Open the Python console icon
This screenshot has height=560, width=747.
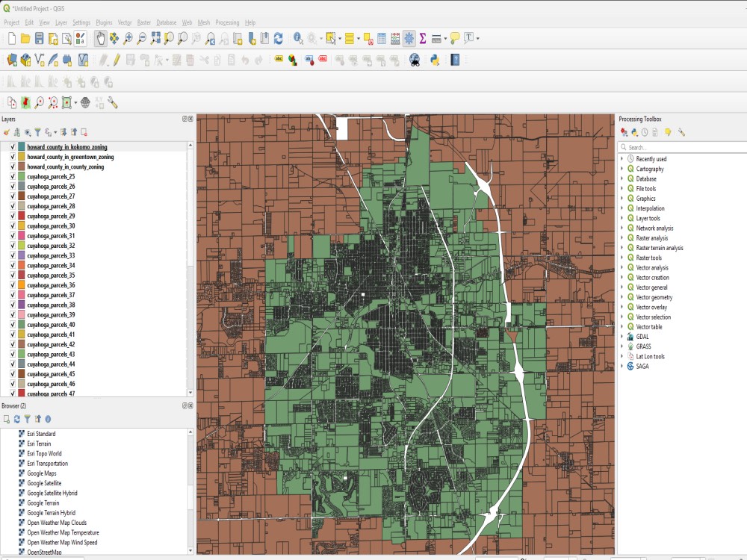tap(435, 60)
